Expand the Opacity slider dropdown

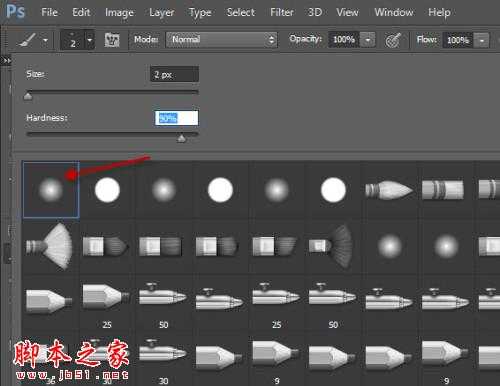coord(368,40)
